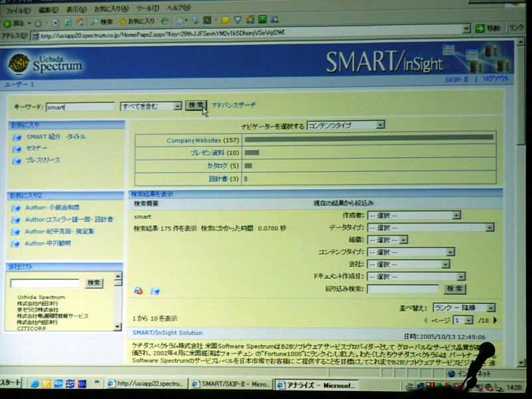Open the すべてを含む match mode dropdown
The width and height of the screenshot is (532, 399).
(x=151, y=106)
